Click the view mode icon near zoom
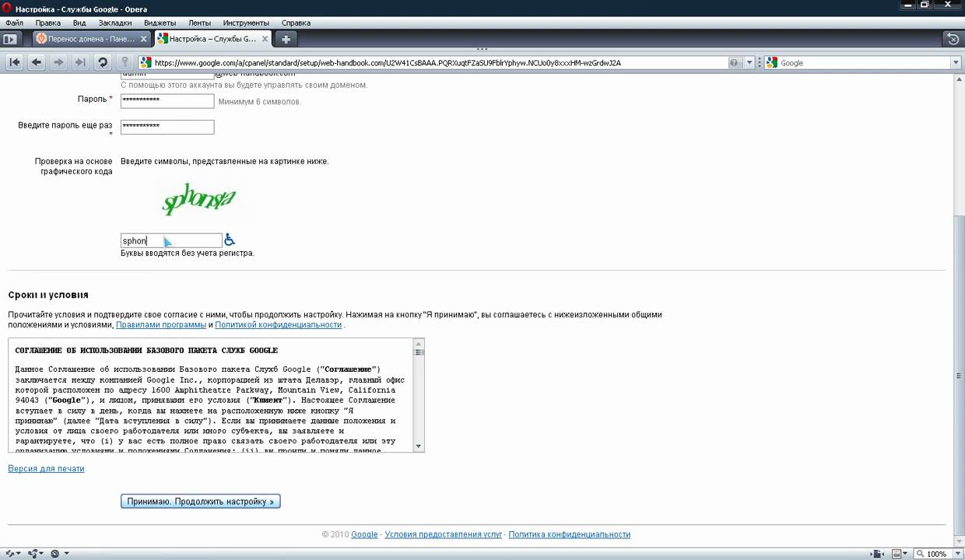The height and width of the screenshot is (560, 965). (897, 554)
